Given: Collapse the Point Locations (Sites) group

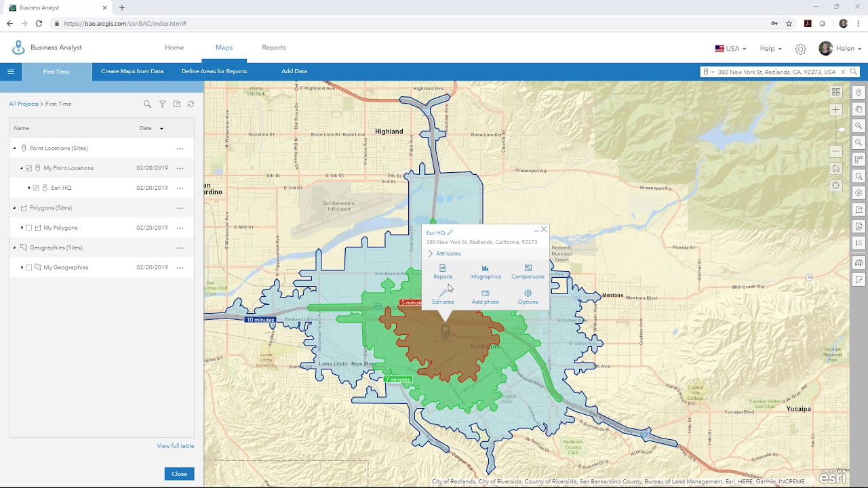Looking at the screenshot, I should (14, 148).
